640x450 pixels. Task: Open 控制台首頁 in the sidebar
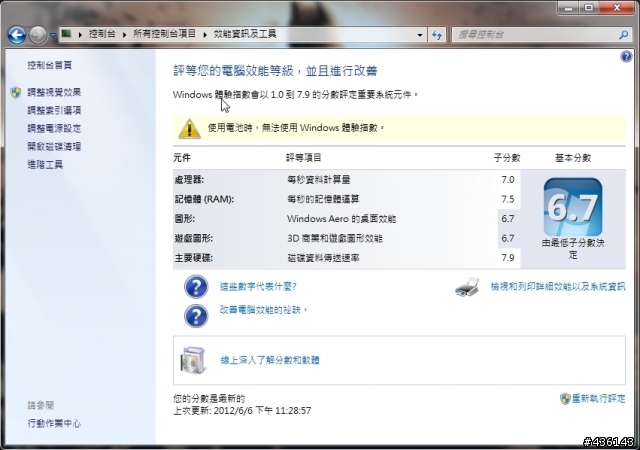(x=49, y=65)
